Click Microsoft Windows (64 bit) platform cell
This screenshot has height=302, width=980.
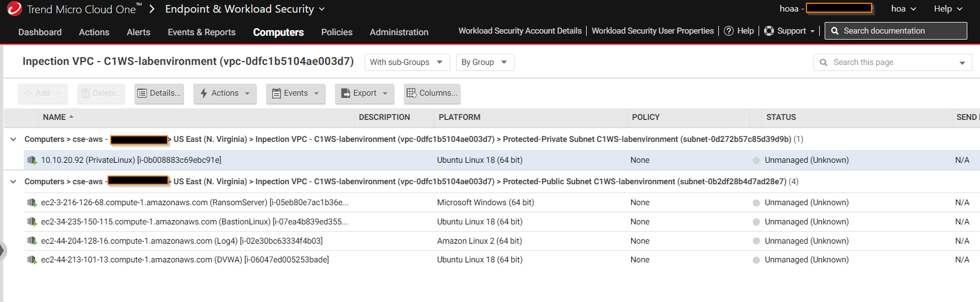coord(485,202)
